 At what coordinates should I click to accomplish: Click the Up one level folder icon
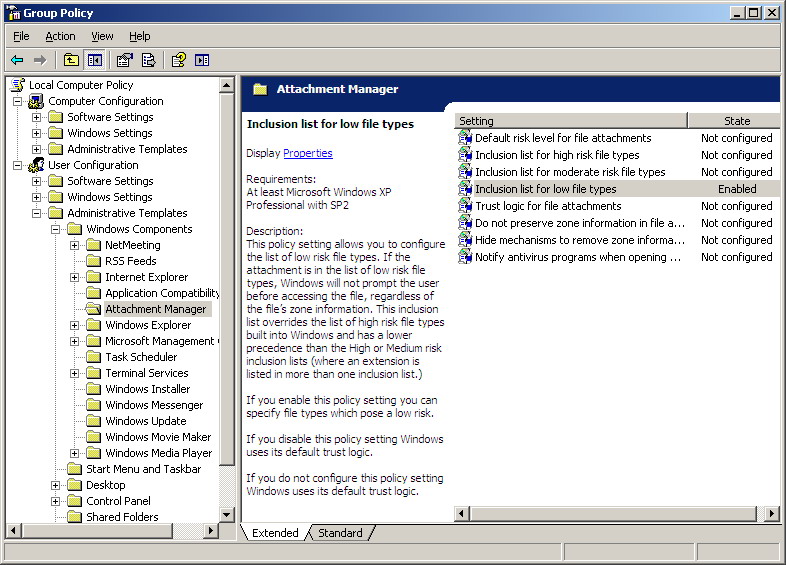(x=71, y=60)
